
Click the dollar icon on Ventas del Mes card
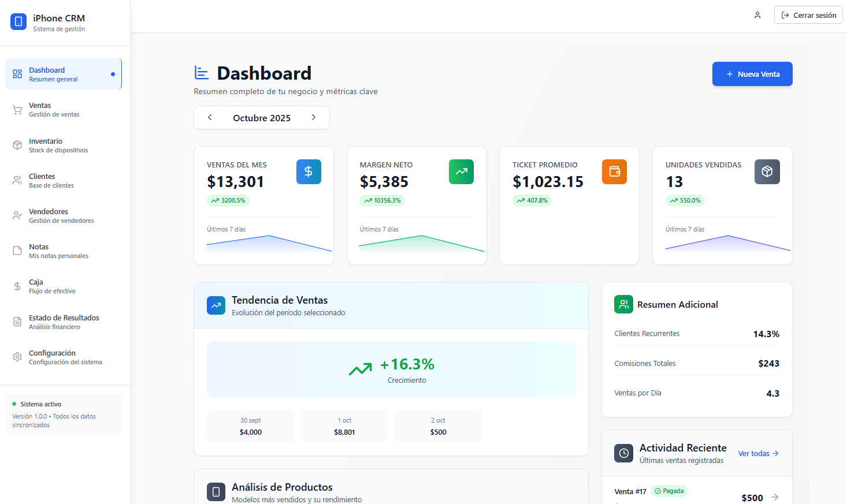tap(309, 171)
